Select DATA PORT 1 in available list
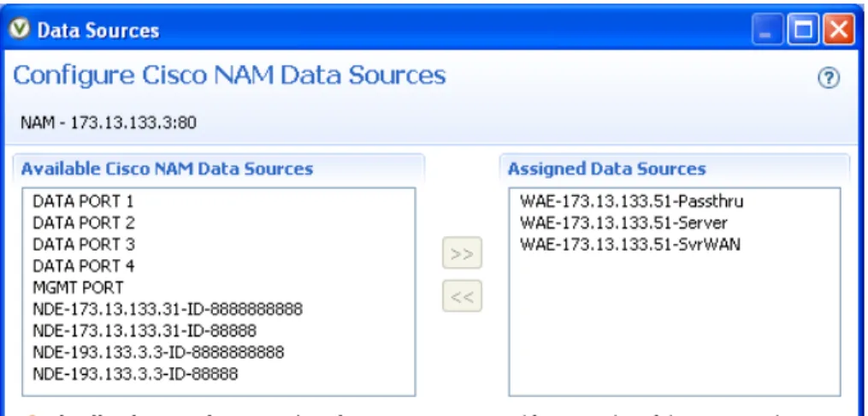Viewport: 868px width, 416px height. click(83, 201)
